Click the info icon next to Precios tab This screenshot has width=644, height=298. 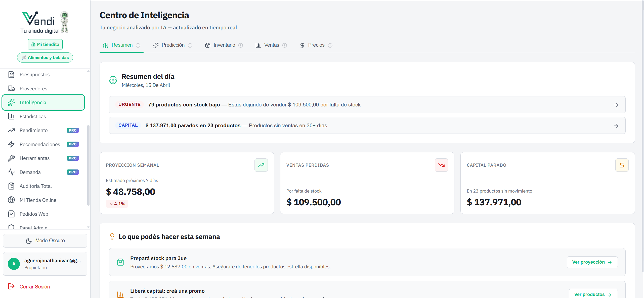(330, 45)
